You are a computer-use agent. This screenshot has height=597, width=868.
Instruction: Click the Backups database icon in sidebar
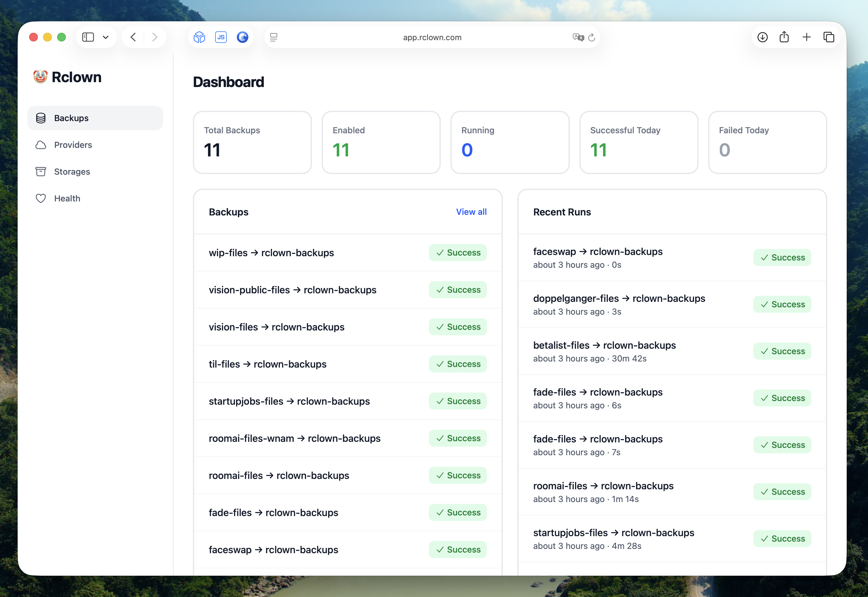41,118
